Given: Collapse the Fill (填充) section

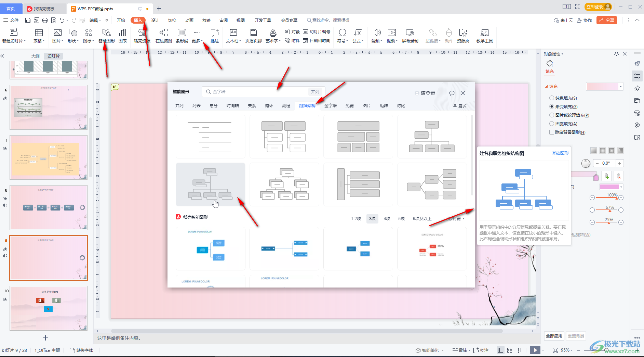Looking at the screenshot, I should 546,87.
